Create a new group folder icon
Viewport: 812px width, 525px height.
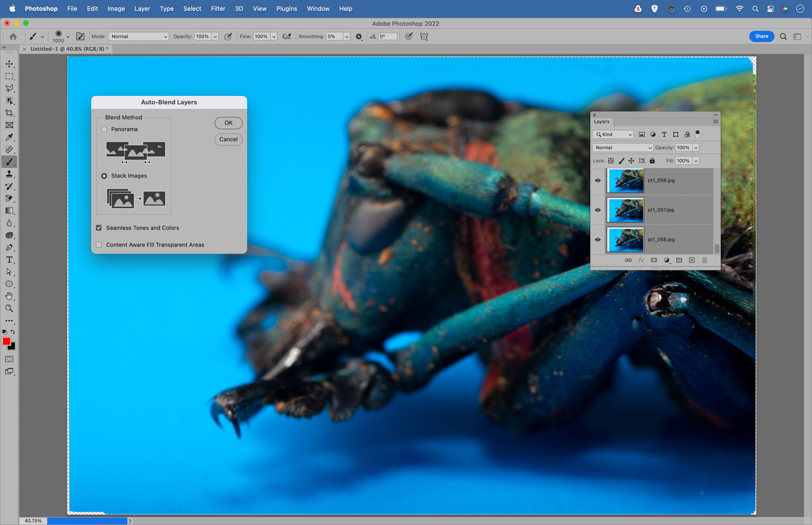click(679, 260)
